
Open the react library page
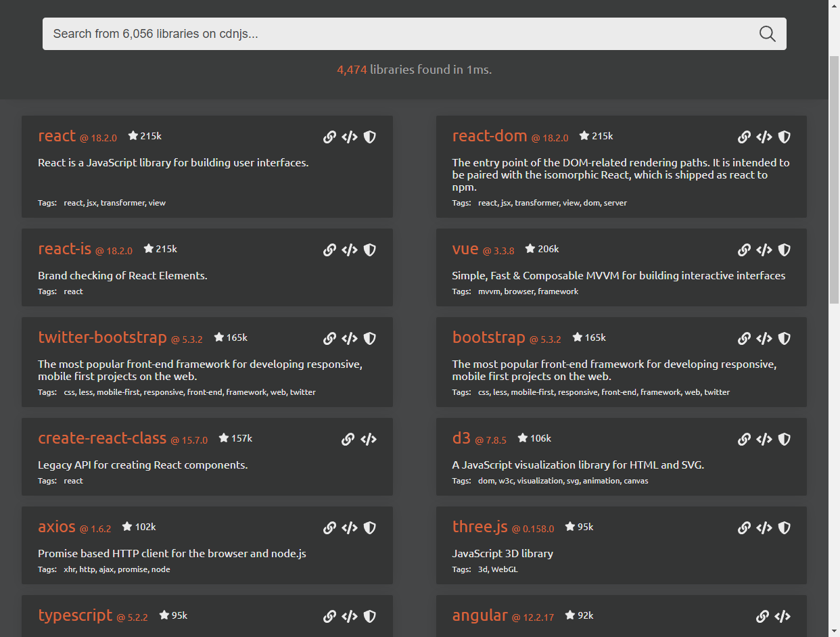click(x=57, y=136)
